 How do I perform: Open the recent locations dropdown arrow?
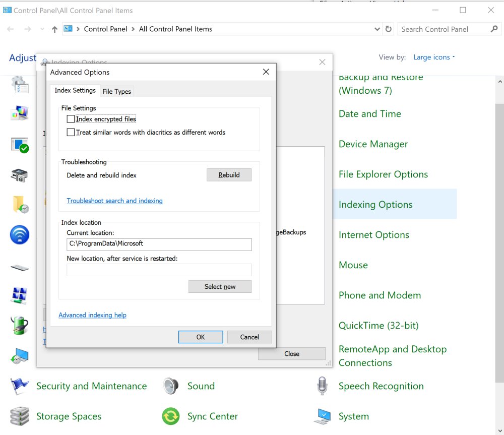pyautogui.click(x=42, y=29)
